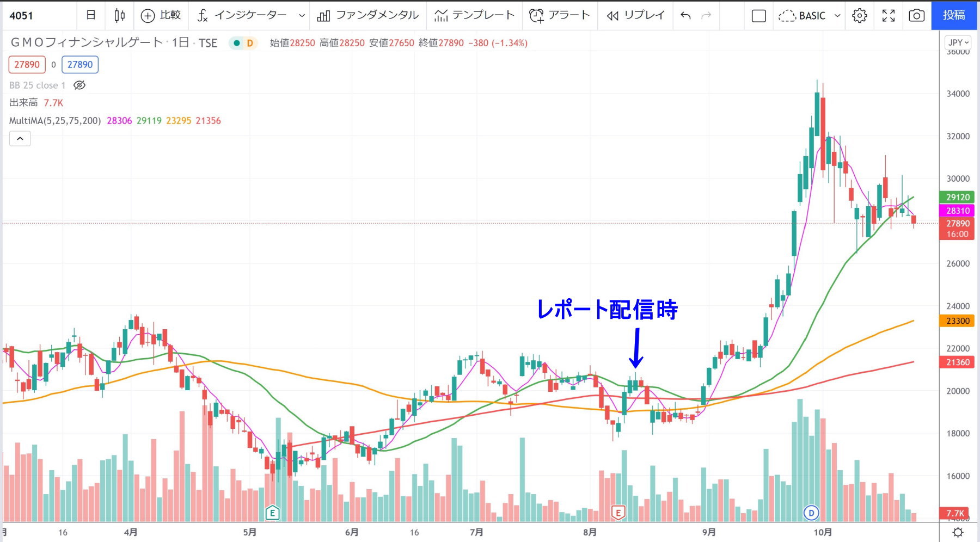The height and width of the screenshot is (542, 980).
Task: Click the blue 27890 buy price button
Action: [80, 65]
